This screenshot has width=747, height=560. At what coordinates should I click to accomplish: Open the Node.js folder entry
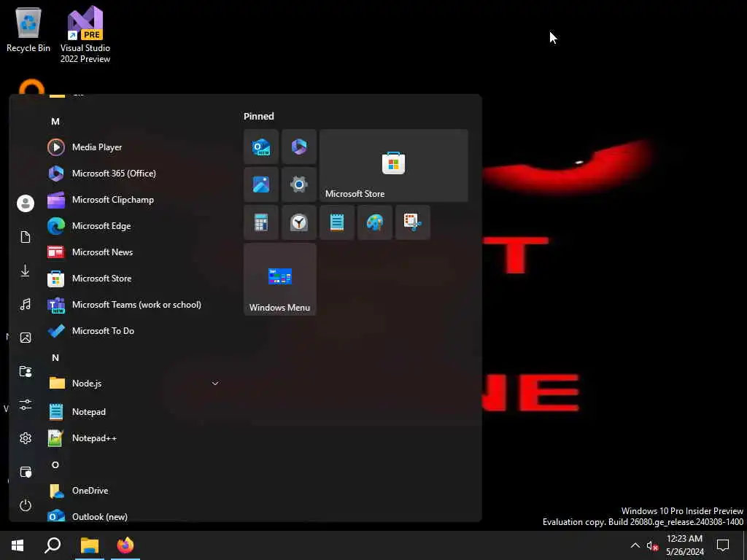click(133, 384)
